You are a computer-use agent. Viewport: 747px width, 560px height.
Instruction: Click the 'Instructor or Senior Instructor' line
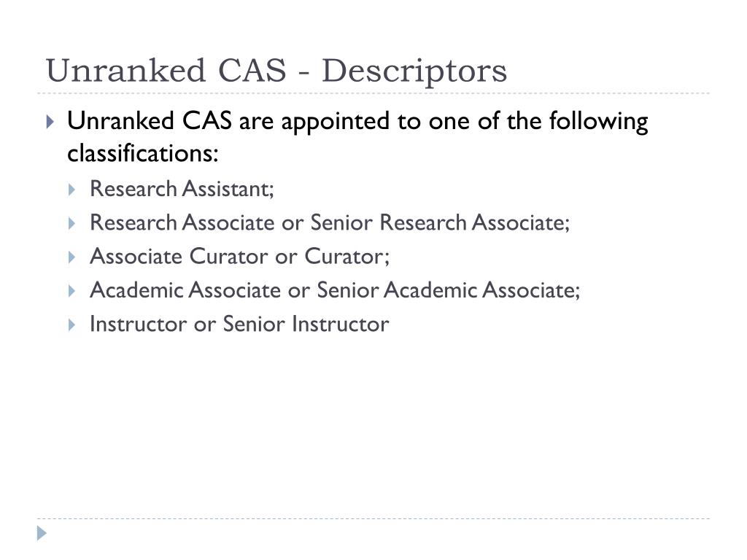239,324
